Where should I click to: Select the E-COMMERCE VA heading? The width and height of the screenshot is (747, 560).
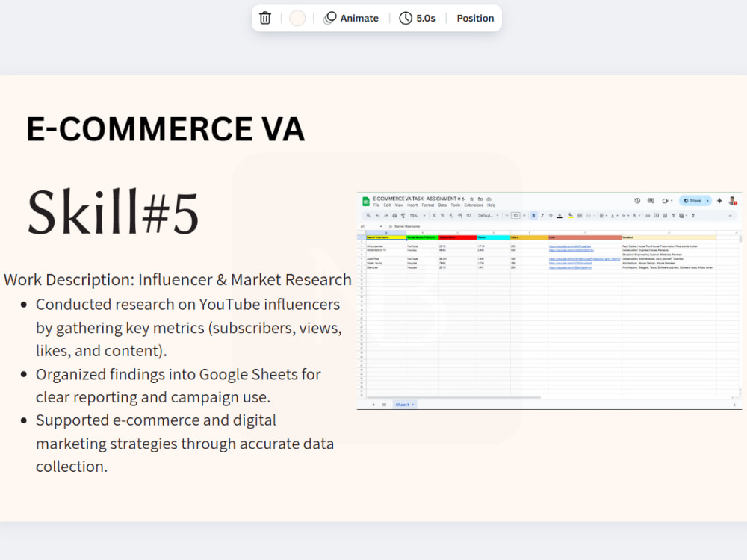tap(165, 129)
